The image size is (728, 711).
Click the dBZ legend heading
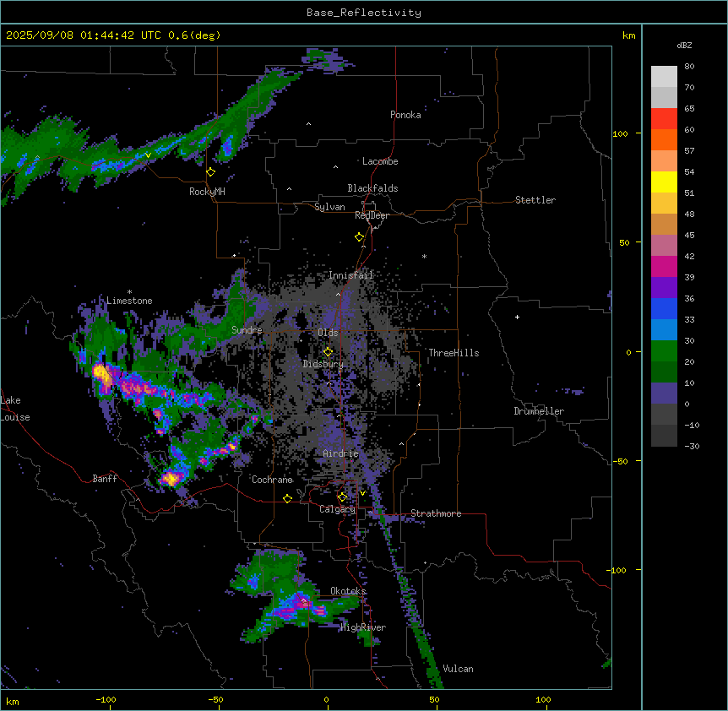coord(684,45)
